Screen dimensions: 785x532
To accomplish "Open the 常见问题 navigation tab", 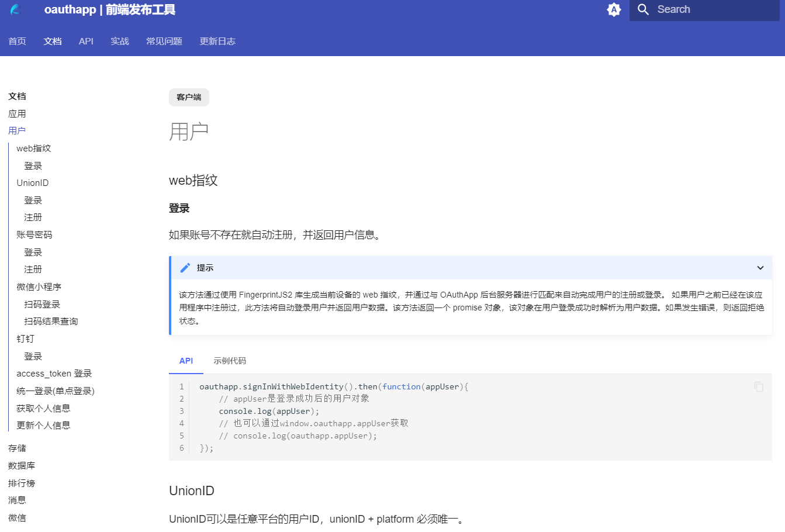I will [164, 41].
